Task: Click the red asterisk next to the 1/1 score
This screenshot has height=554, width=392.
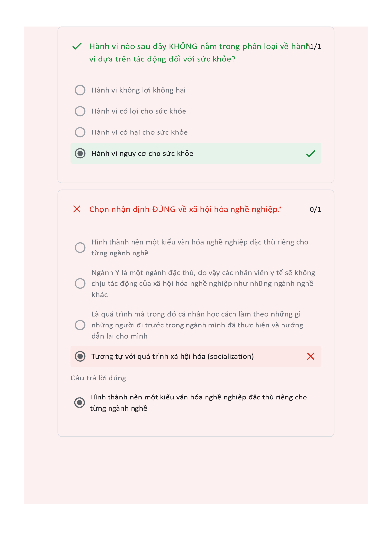Action: click(308, 45)
